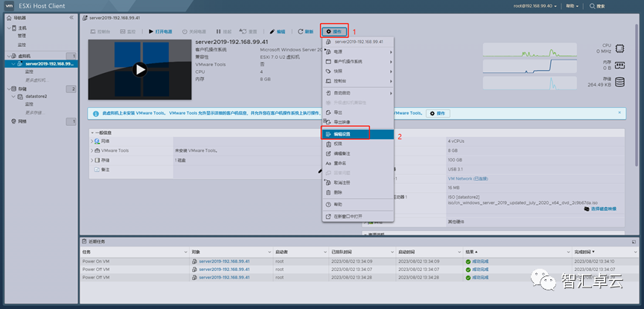Open 对象 column dropdown in recent tasks
This screenshot has width=644, height=309.
pyautogui.click(x=269, y=251)
